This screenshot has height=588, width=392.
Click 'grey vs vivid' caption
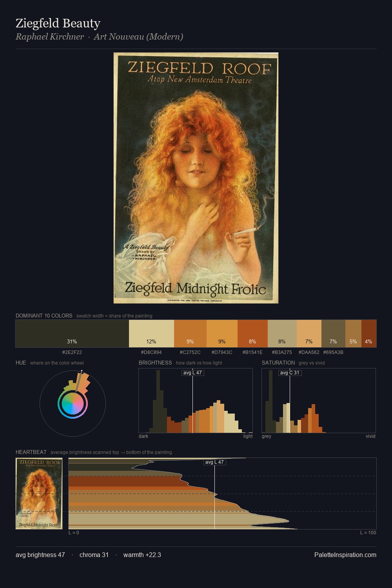[312, 363]
